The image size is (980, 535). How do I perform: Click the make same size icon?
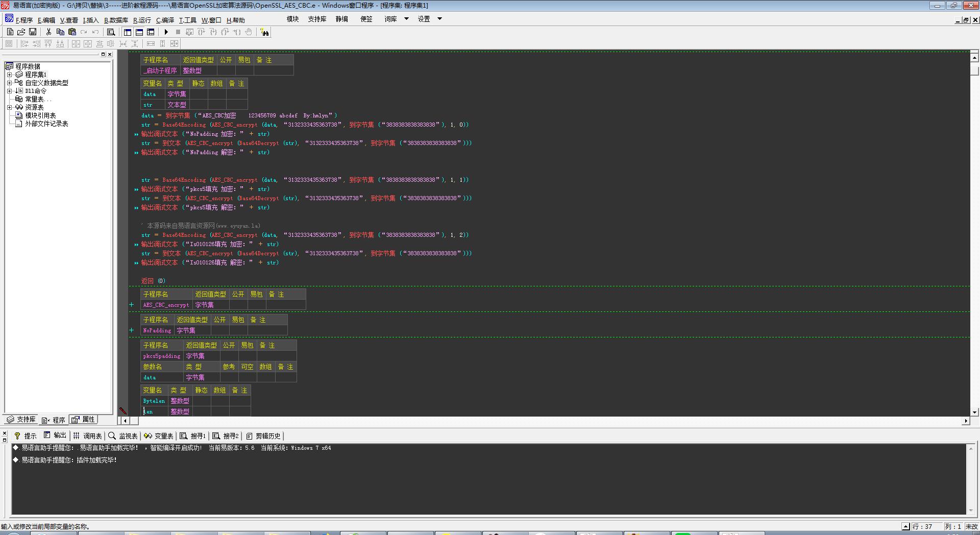tap(175, 44)
